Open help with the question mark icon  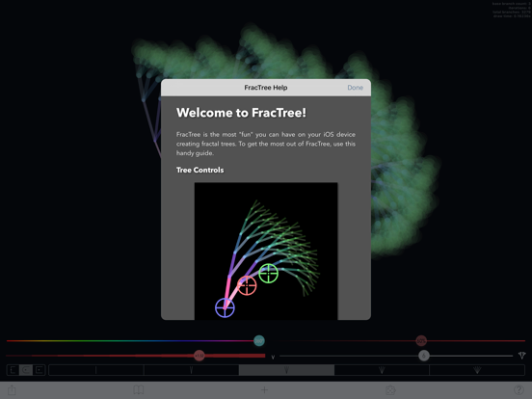pos(519,390)
